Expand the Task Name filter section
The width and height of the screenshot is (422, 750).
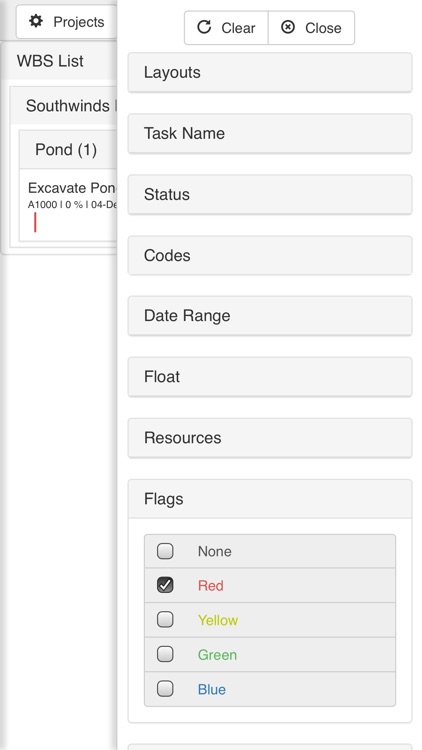(270, 133)
